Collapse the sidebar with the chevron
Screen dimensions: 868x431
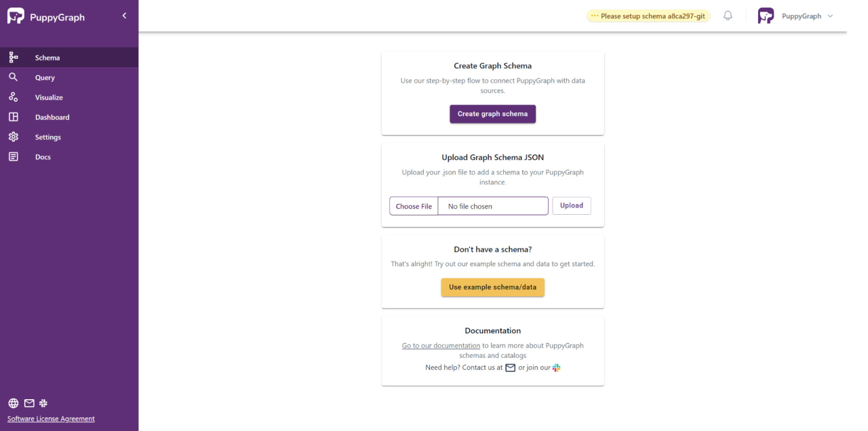click(x=124, y=15)
